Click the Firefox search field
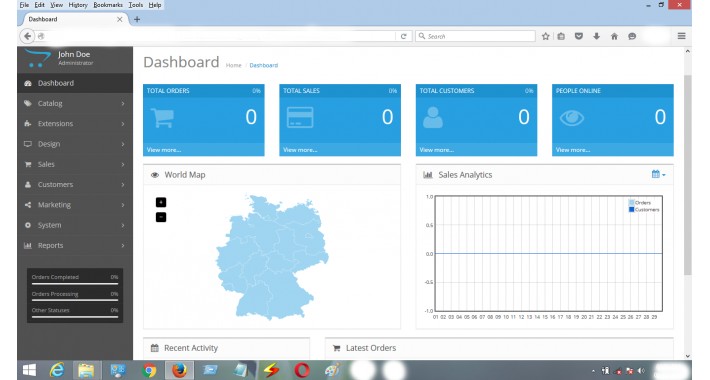Screen dimensions: 710x380 [475, 36]
